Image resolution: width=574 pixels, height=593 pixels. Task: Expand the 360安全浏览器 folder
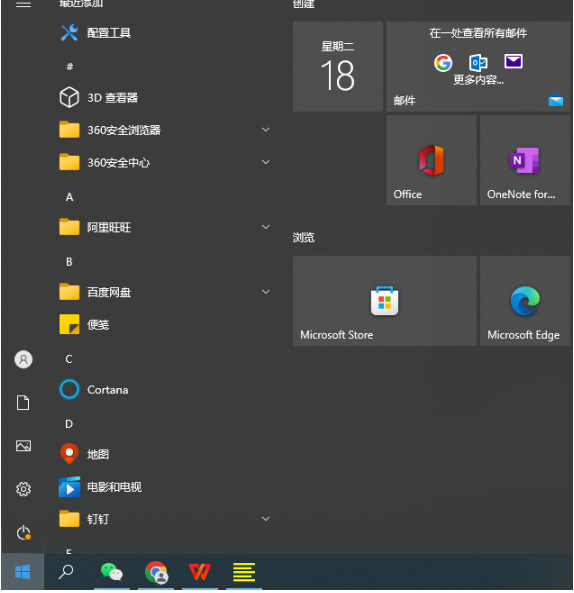[266, 130]
